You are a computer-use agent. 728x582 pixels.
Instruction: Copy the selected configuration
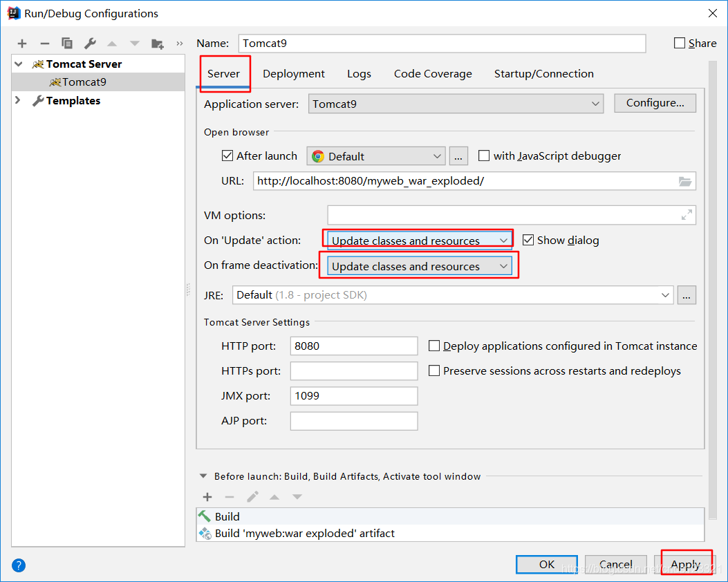tap(67, 43)
